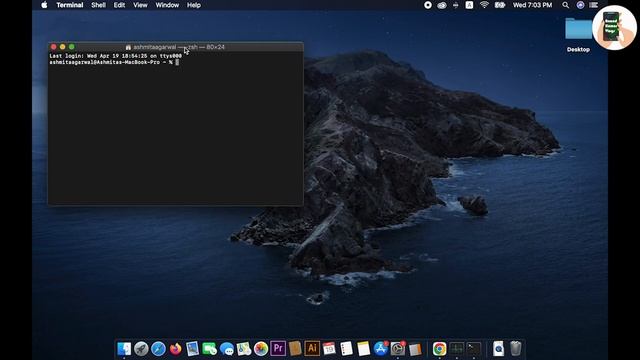Open App Store from the Dock
640x360 pixels.
(380, 349)
